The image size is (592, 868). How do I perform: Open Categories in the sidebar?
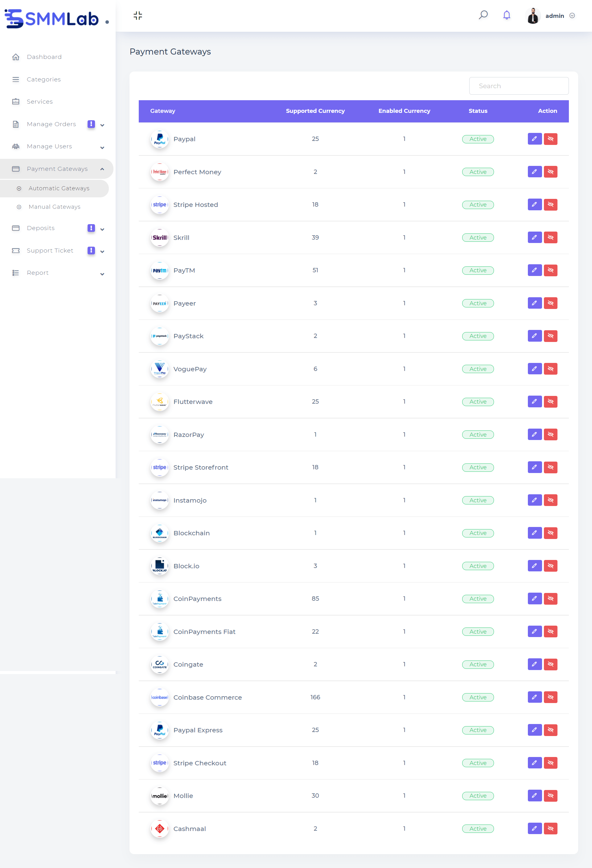44,79
